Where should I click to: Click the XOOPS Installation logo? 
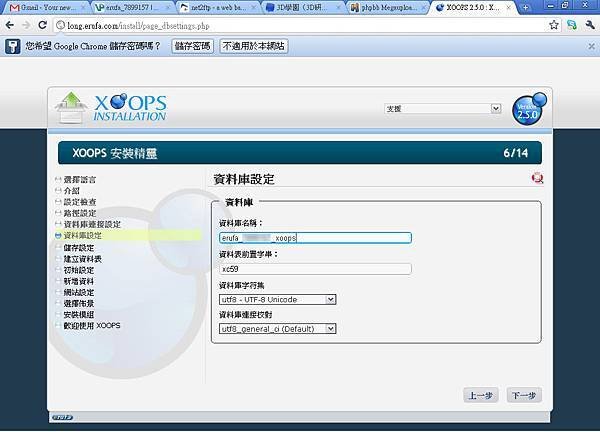tap(111, 108)
